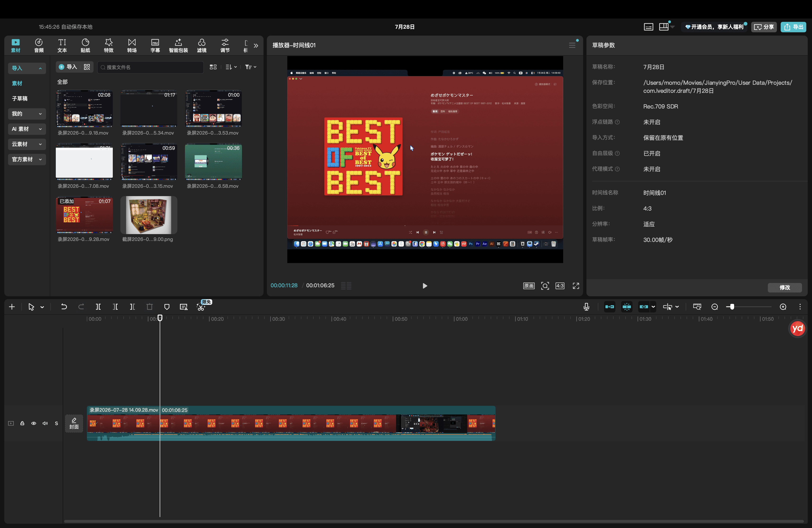Show help for 浮点链路

pos(617,122)
